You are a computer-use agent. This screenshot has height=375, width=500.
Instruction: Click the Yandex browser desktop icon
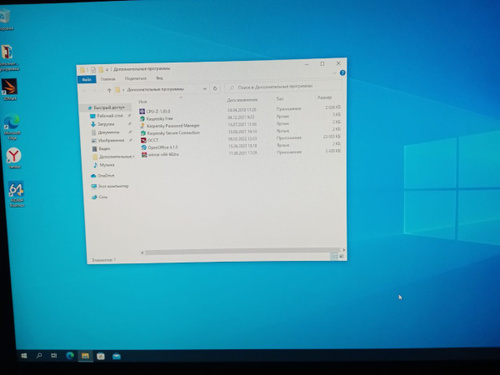[x=14, y=158]
